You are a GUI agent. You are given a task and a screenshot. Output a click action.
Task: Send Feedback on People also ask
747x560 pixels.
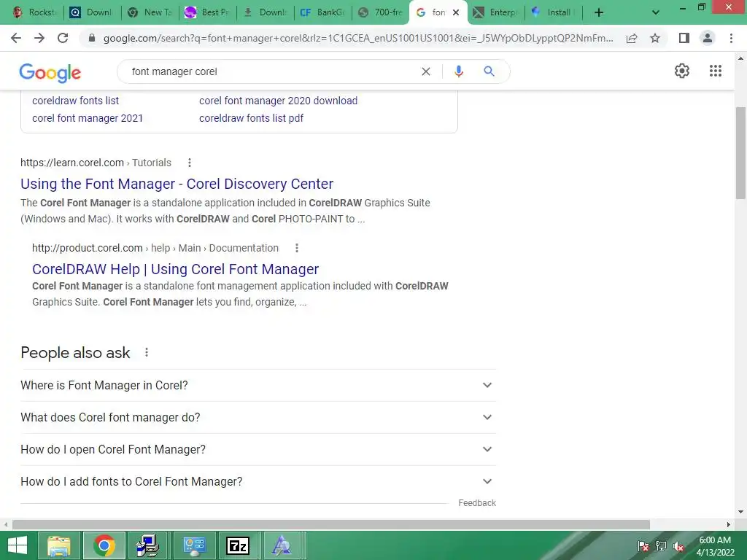(x=477, y=503)
